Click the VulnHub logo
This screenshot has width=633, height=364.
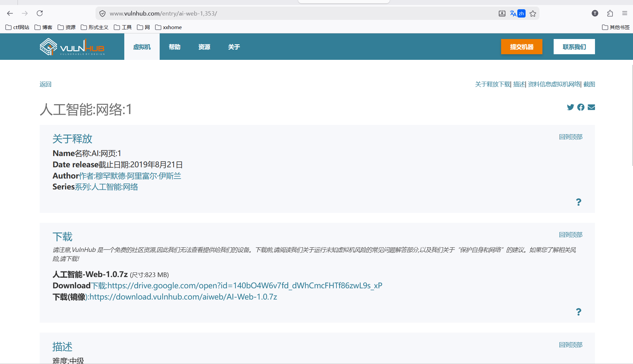coord(72,47)
